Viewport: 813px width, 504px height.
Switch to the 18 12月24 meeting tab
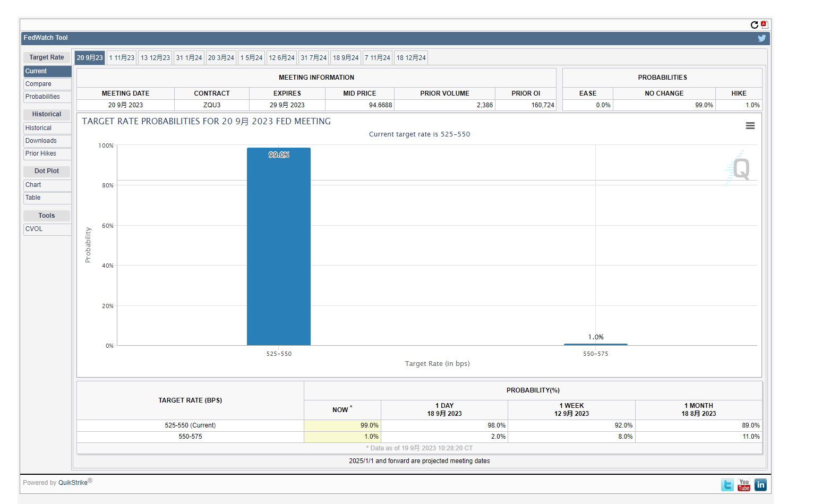pos(411,58)
